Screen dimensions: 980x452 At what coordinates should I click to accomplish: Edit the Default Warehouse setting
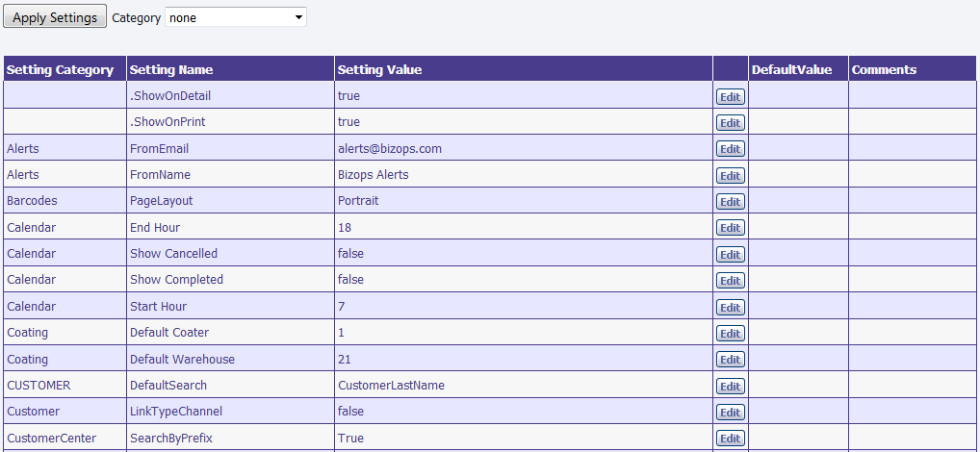click(x=730, y=360)
